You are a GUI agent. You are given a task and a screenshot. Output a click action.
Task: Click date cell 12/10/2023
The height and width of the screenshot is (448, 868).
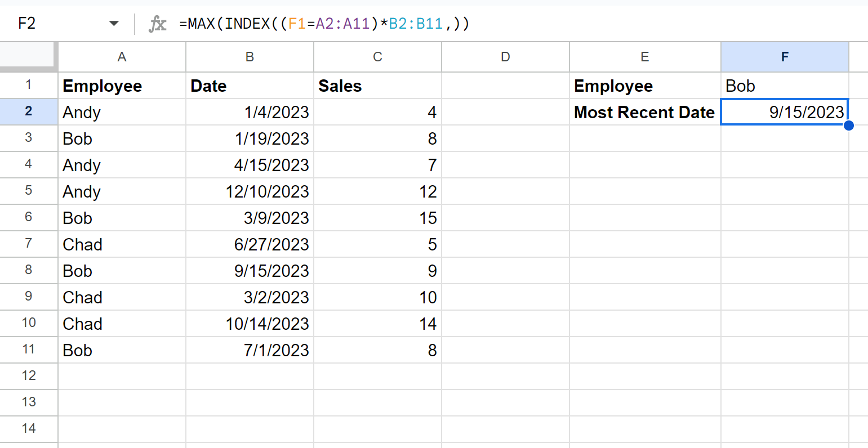tap(250, 191)
